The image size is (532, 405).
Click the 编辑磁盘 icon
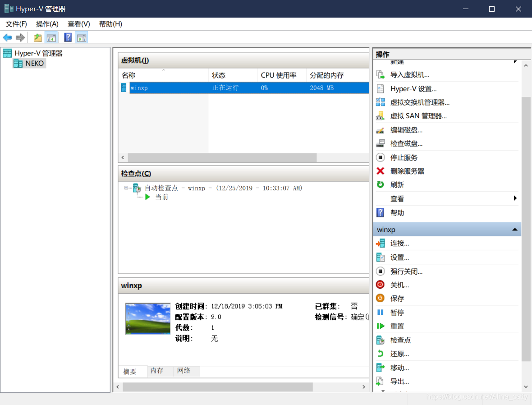tap(381, 130)
